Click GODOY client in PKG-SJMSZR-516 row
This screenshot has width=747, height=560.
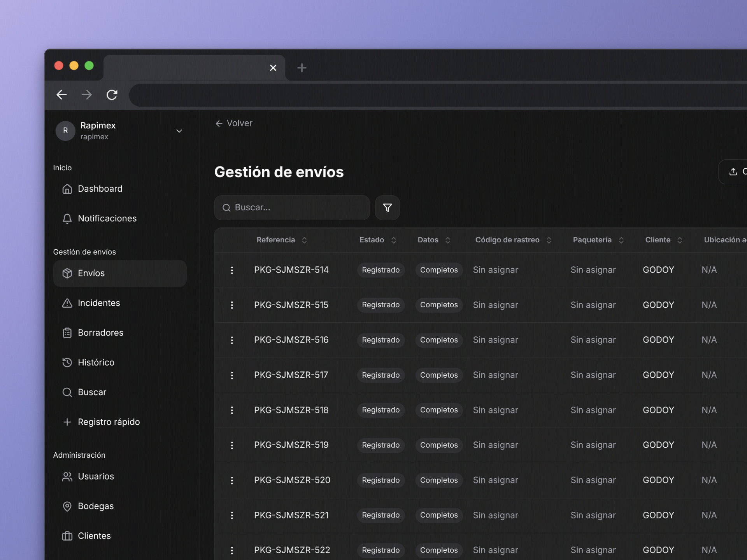[x=658, y=340]
